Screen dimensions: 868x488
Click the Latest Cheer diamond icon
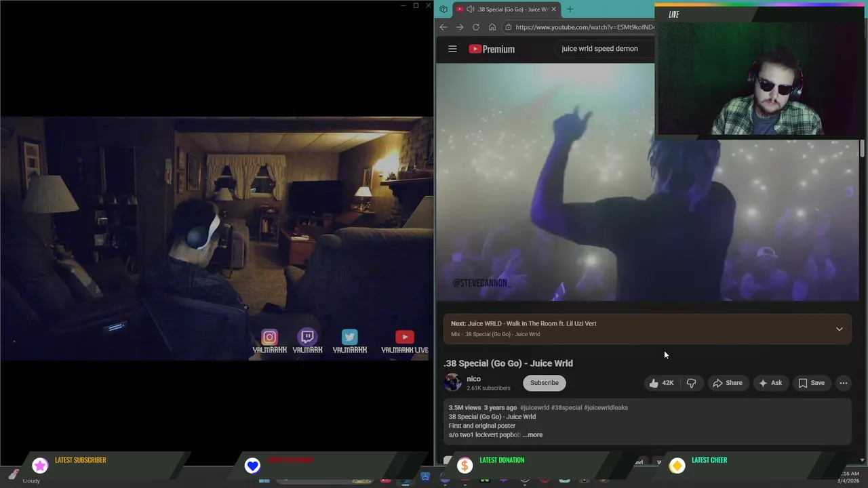[677, 466]
